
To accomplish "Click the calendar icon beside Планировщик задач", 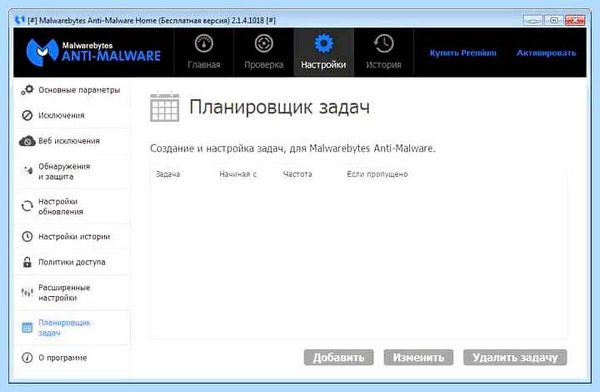I will (x=27, y=328).
